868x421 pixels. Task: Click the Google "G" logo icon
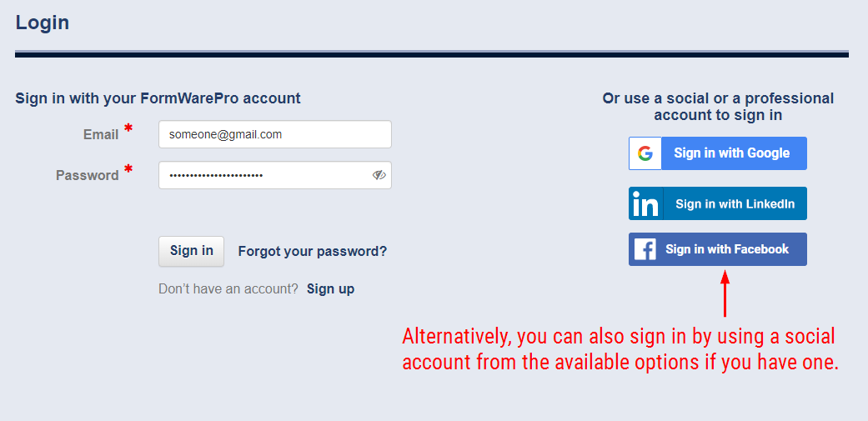(x=645, y=153)
